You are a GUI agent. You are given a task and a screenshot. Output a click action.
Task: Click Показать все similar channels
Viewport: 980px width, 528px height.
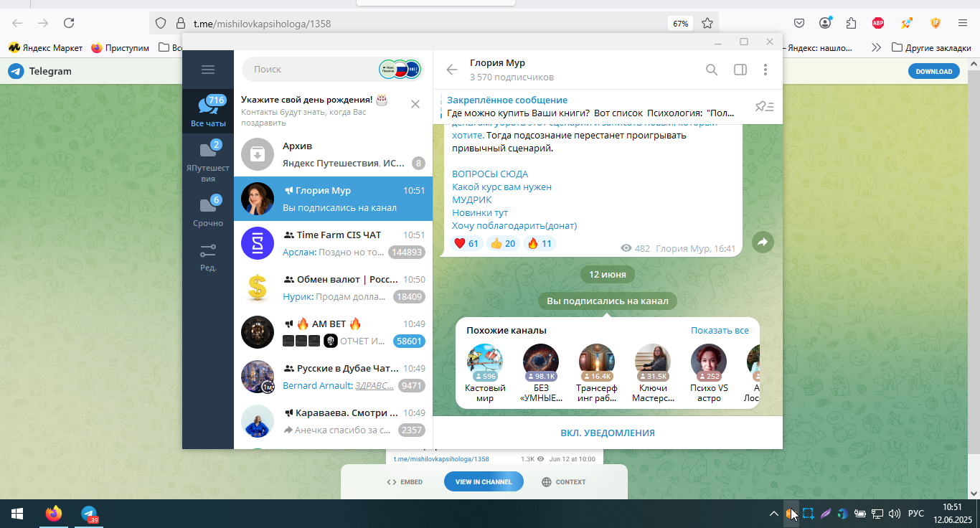(x=720, y=331)
